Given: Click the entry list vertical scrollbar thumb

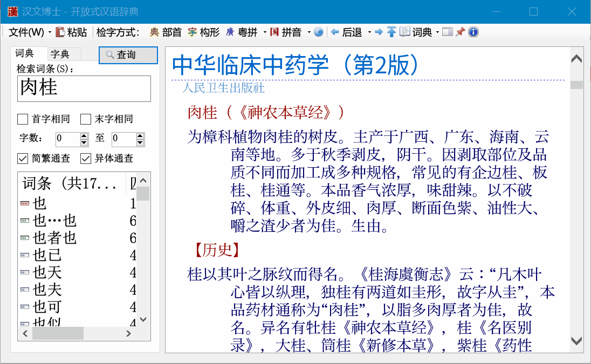Looking at the screenshot, I should tap(143, 194).
